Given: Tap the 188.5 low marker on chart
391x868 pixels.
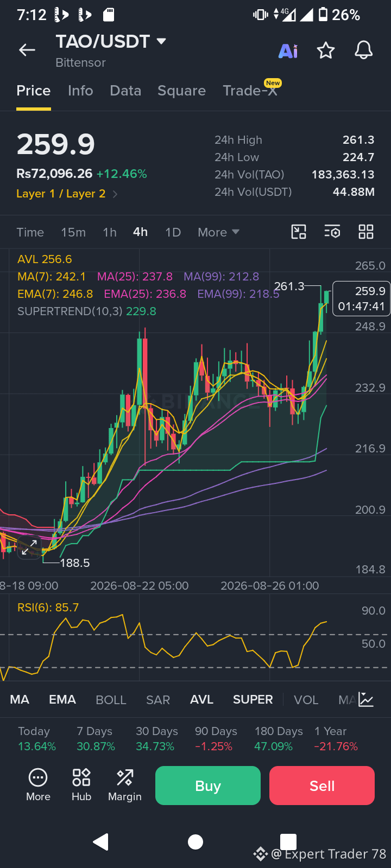Looking at the screenshot, I should 75,563.
